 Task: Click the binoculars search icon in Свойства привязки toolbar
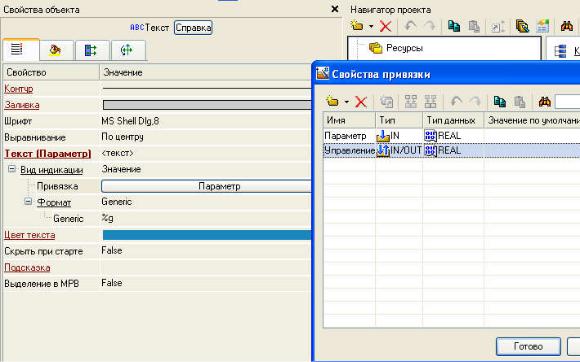click(544, 102)
